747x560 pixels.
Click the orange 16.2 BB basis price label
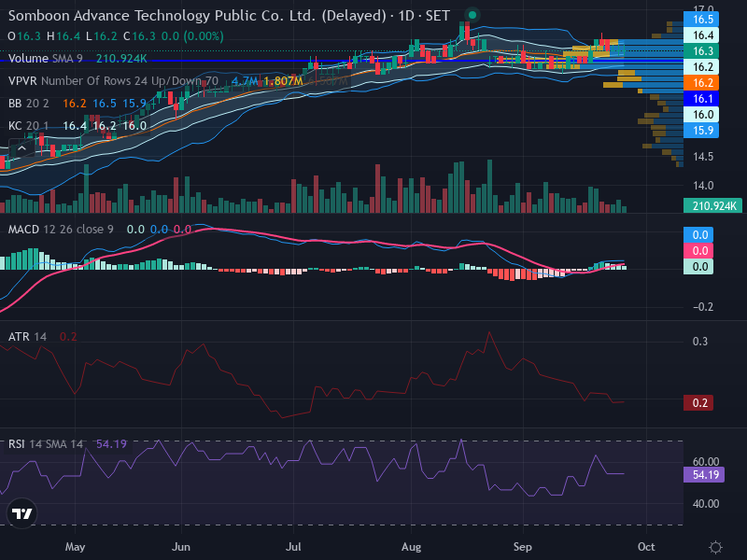[701, 82]
